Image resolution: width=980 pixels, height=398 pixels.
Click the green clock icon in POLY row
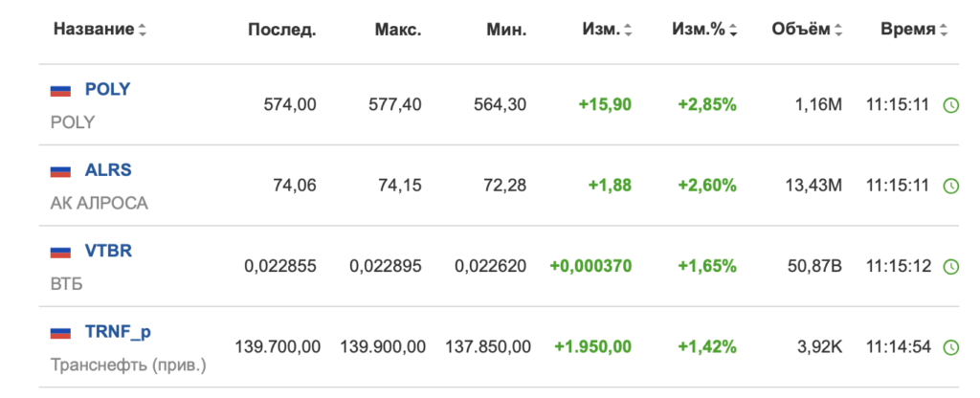pos(950,105)
